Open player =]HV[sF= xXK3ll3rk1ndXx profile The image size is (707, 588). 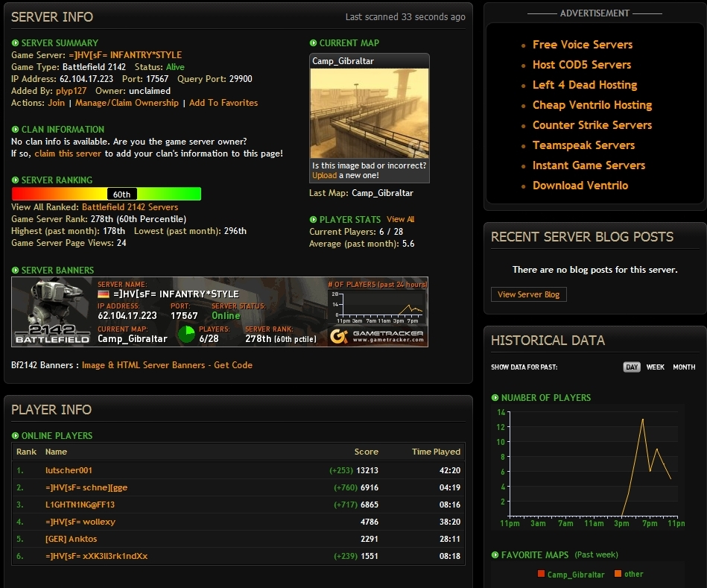[x=97, y=556]
